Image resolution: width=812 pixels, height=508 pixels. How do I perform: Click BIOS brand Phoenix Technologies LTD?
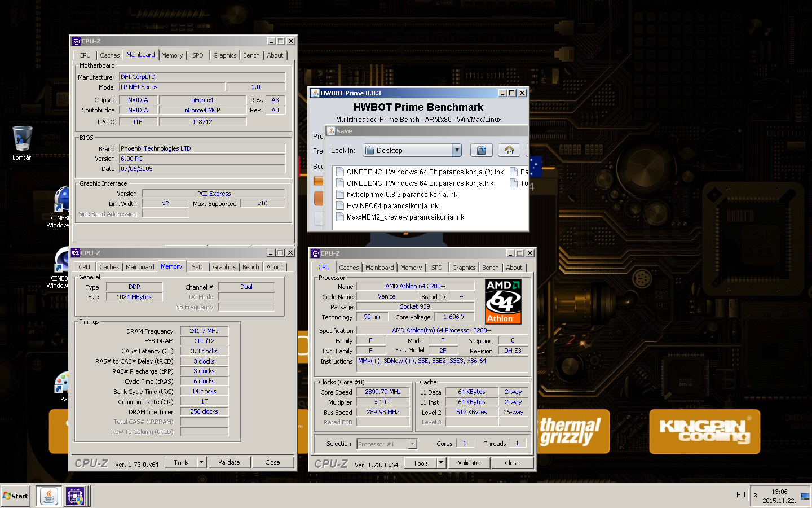pyautogui.click(x=202, y=148)
